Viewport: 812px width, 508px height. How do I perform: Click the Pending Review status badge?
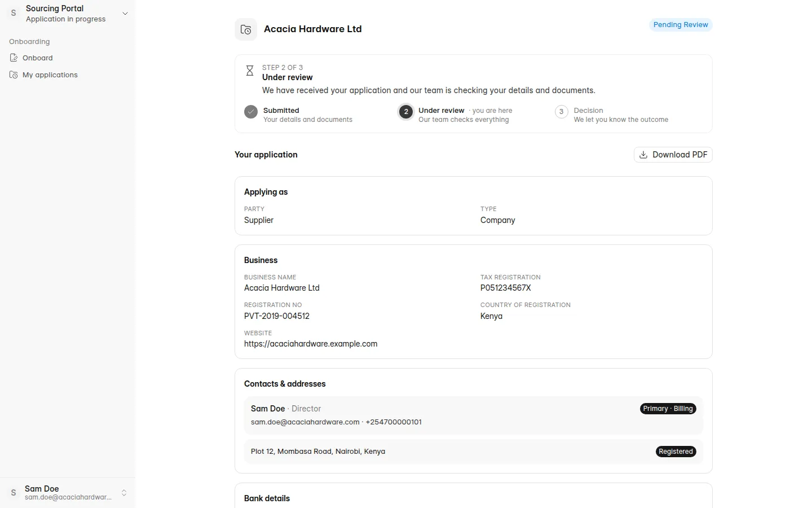681,25
